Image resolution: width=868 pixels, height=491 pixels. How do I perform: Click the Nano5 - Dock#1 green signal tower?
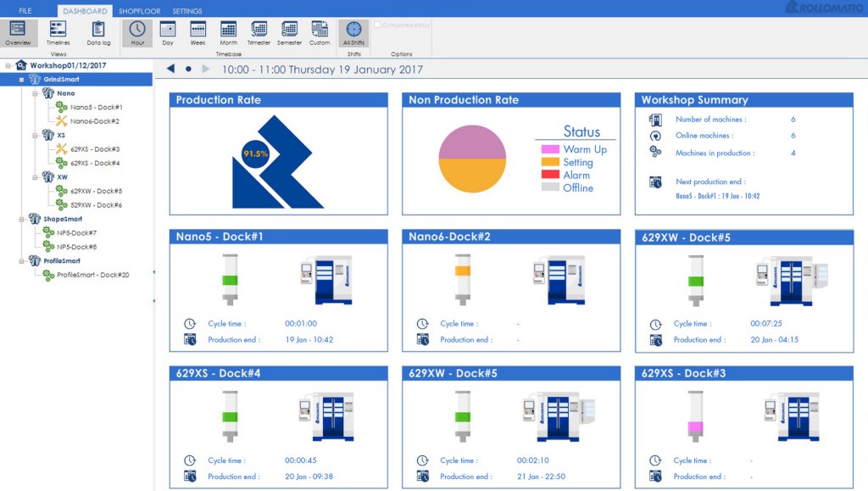click(x=230, y=280)
